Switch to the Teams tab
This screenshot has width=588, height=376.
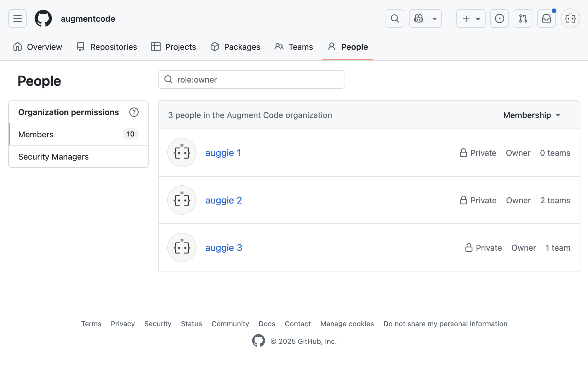pos(294,47)
